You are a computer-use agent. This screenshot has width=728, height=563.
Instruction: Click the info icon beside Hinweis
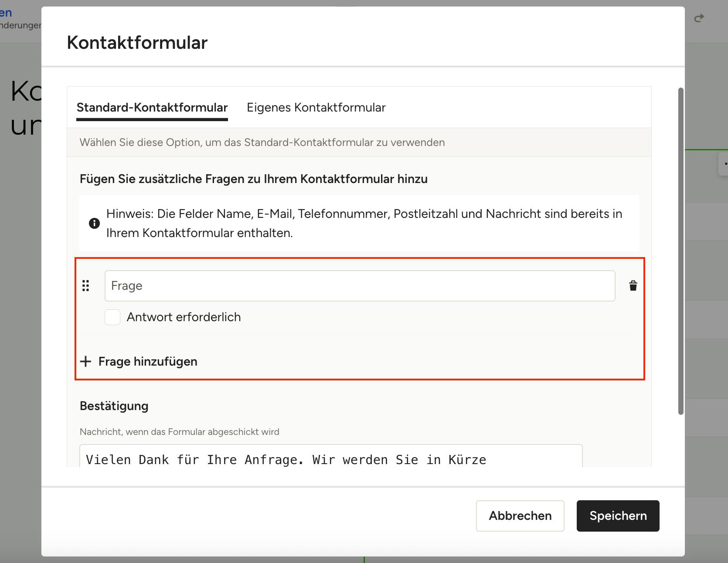pyautogui.click(x=94, y=224)
